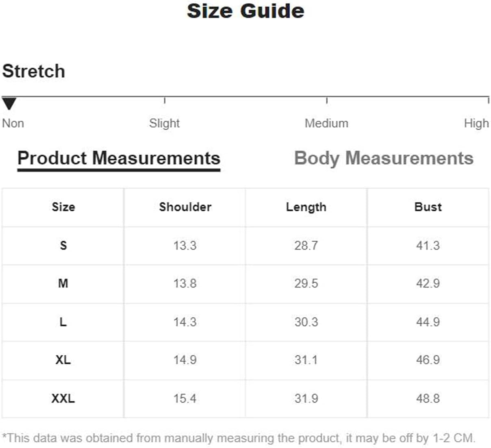Viewport: 491px width, 448px height.
Task: Select the Product Measurements tab
Action: [119, 159]
